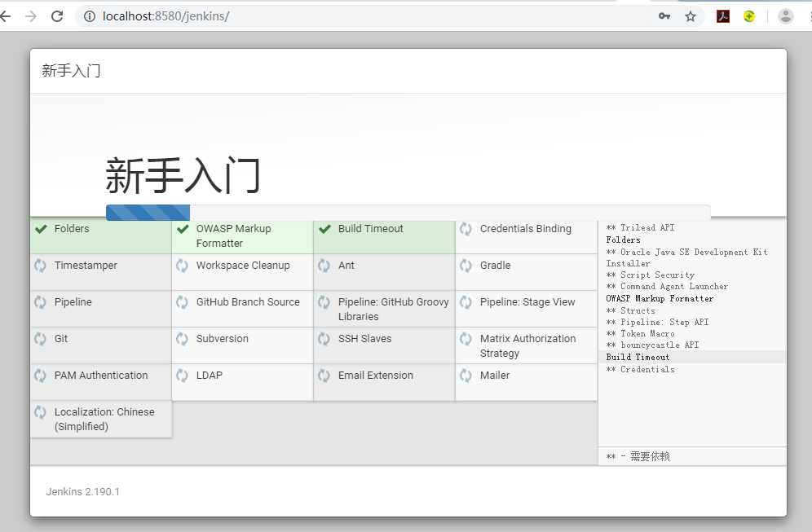Image resolution: width=812 pixels, height=532 pixels.
Task: Click the spinner icon beside Email Extension
Action: coord(324,376)
